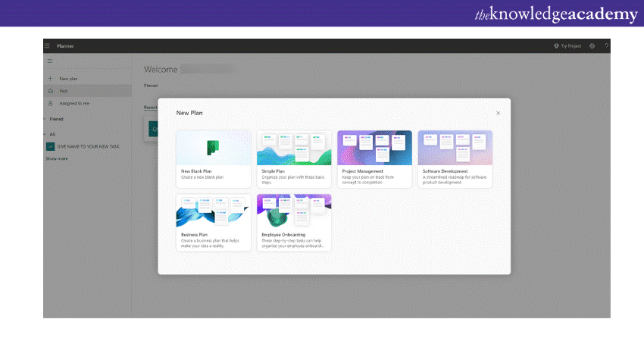Click the settings gear in the header
This screenshot has width=644, height=341.
point(592,46)
